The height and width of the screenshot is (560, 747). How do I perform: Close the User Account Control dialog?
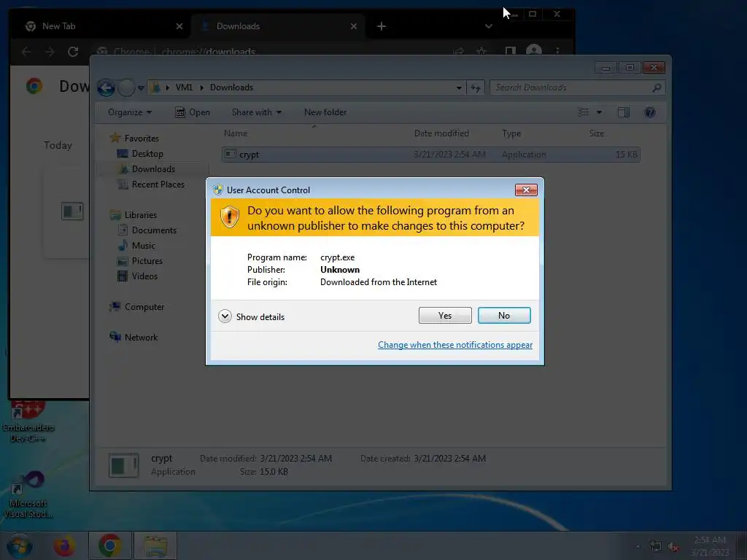point(526,190)
